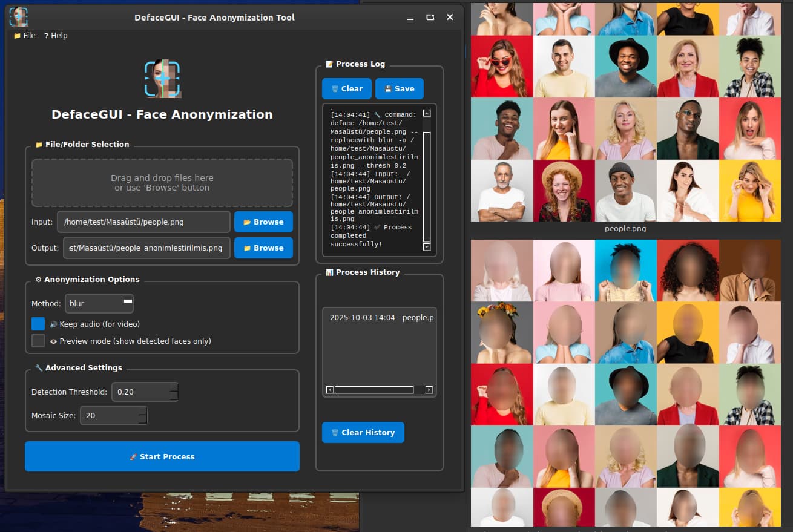Browse for the input file
This screenshot has width=793, height=532.
coord(263,222)
